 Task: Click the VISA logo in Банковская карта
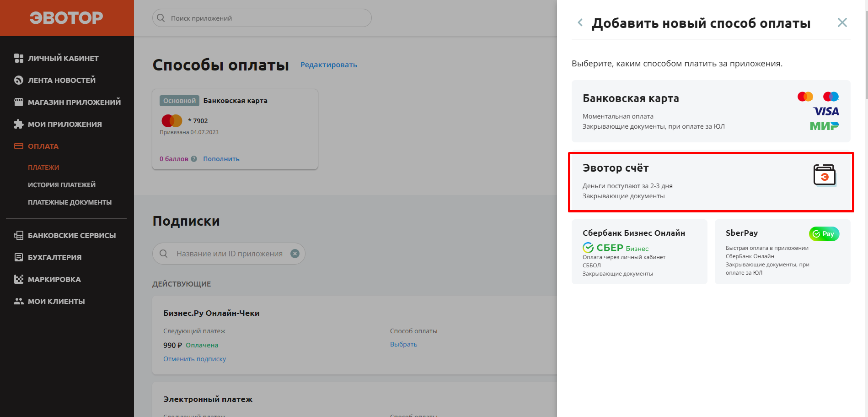coord(826,111)
